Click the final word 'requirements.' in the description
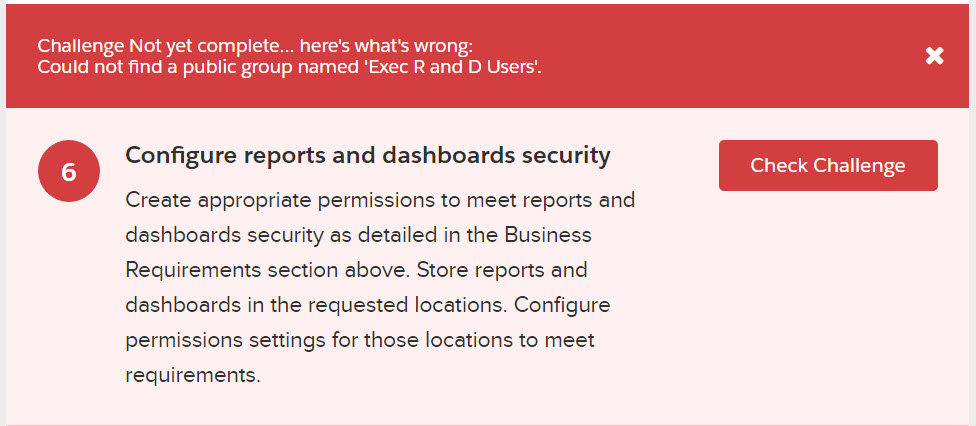This screenshot has height=426, width=976. coord(193,375)
